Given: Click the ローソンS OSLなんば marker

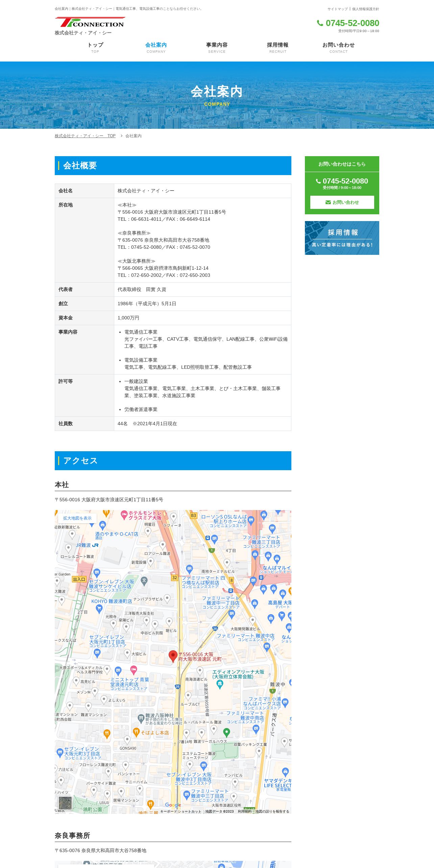Looking at the screenshot, I should (251, 521).
